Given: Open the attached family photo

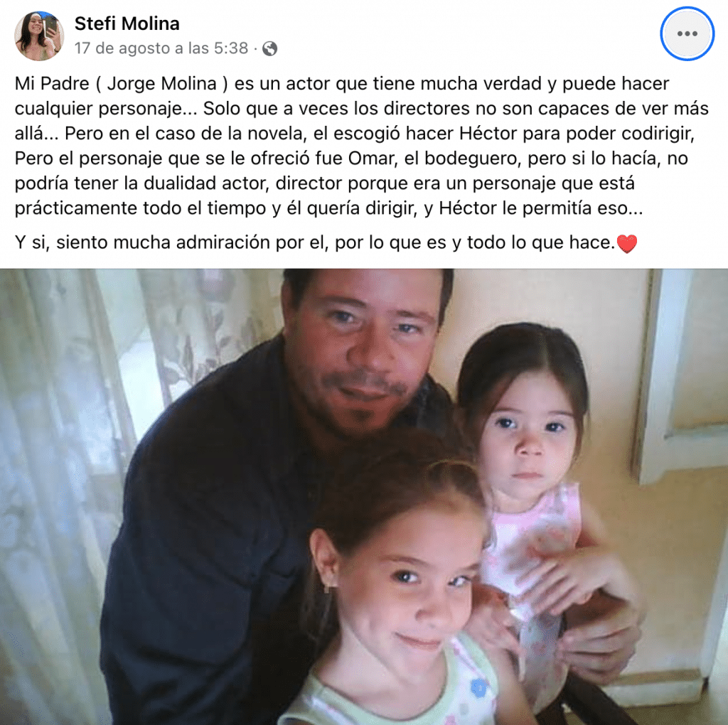Looking at the screenshot, I should (364, 497).
